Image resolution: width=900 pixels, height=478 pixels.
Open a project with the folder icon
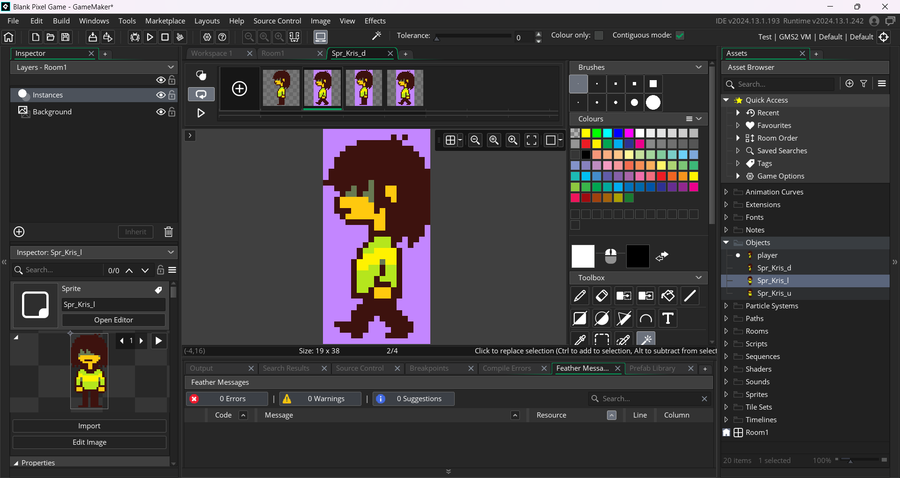point(51,37)
